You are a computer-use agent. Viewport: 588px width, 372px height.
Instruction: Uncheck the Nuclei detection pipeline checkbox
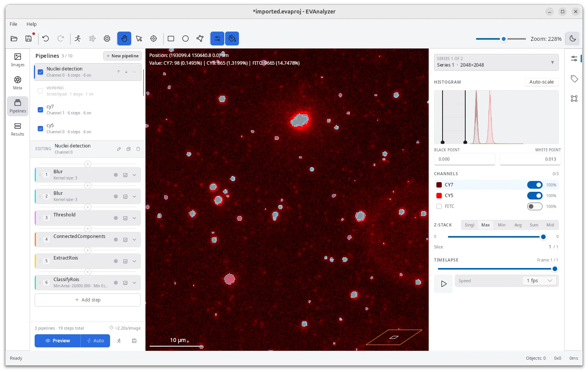[40, 72]
